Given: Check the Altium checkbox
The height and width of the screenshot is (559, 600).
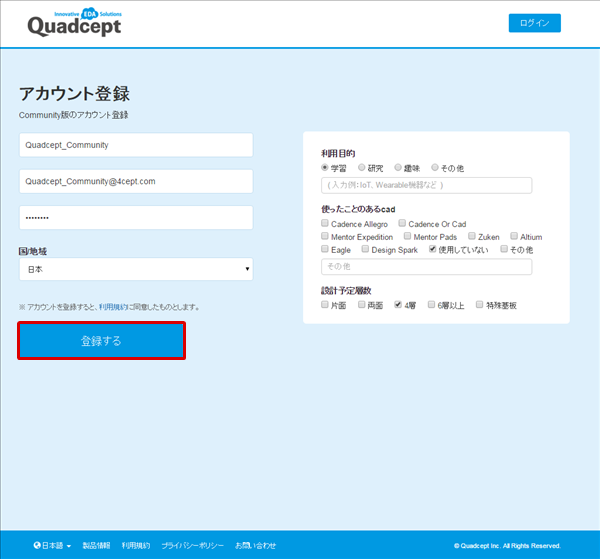Looking at the screenshot, I should point(514,236).
